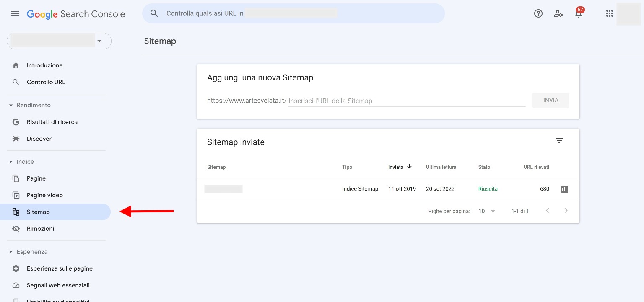
Task: Sort by the Inviato column header
Action: click(x=396, y=167)
